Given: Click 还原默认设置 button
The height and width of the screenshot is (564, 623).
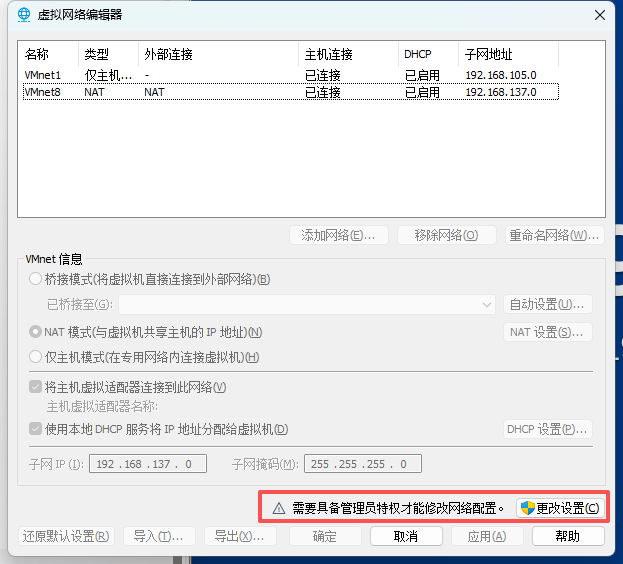Looking at the screenshot, I should (66, 536).
